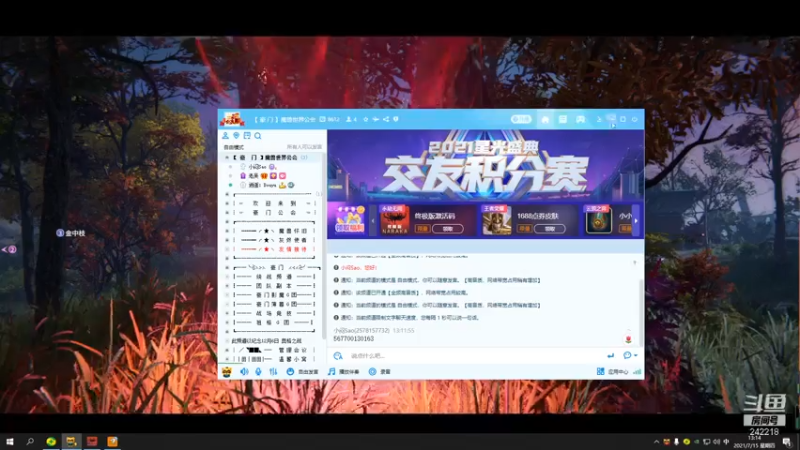The image size is (800, 450).
Task: Open the 魔兽怀旧 channel row
Action: [272, 231]
